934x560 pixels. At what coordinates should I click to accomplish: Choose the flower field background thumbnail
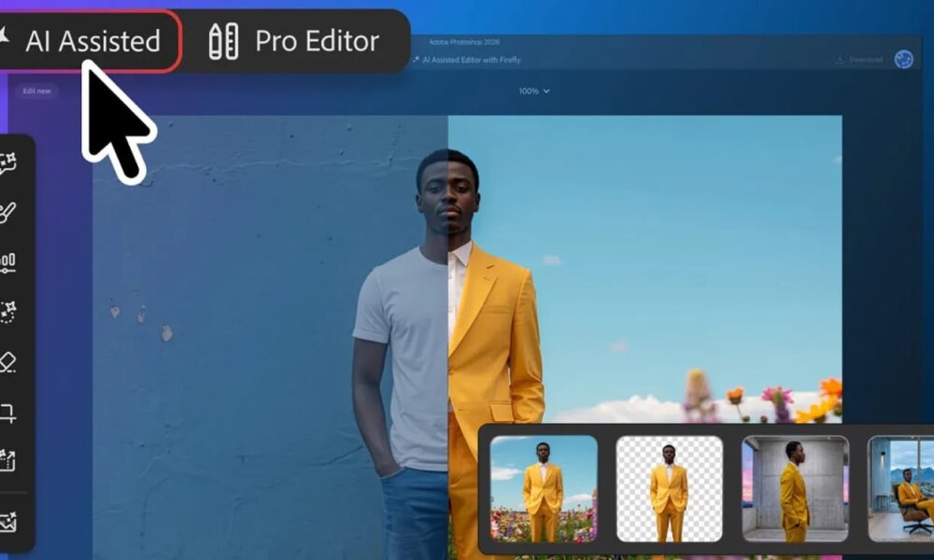tap(544, 488)
